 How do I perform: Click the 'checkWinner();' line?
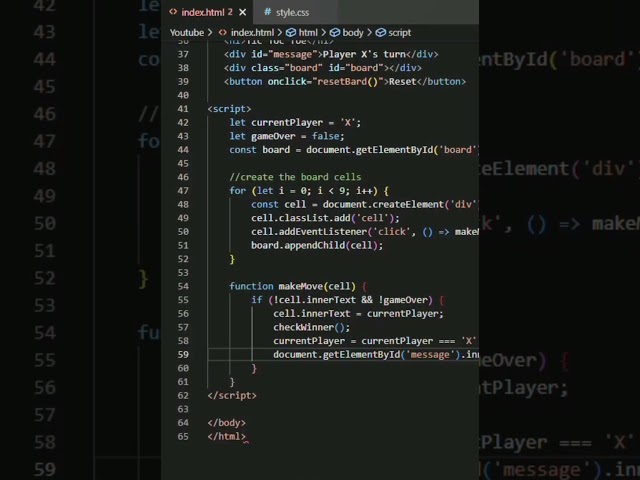[311, 327]
